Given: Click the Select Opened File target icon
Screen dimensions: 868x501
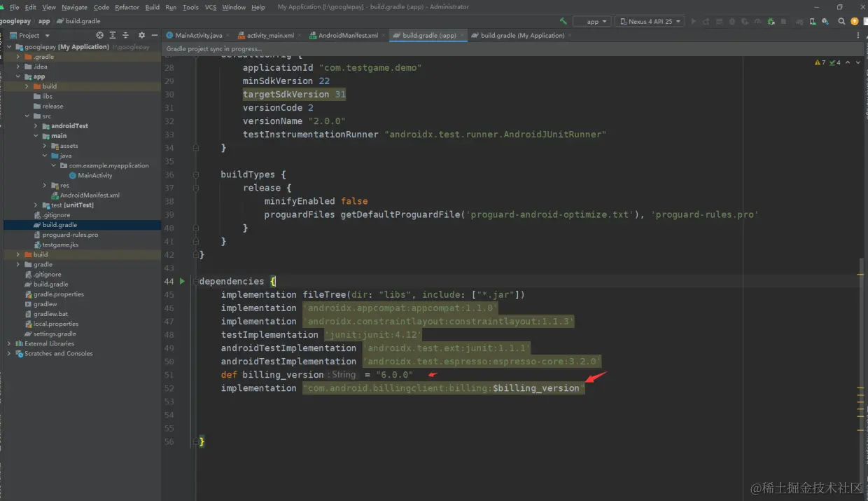Looking at the screenshot, I should point(99,35).
